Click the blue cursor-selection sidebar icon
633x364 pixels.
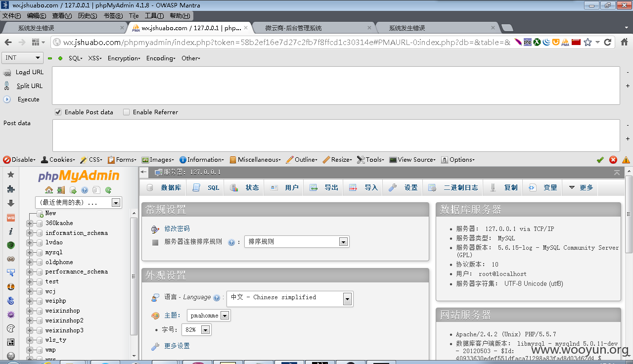(10, 273)
